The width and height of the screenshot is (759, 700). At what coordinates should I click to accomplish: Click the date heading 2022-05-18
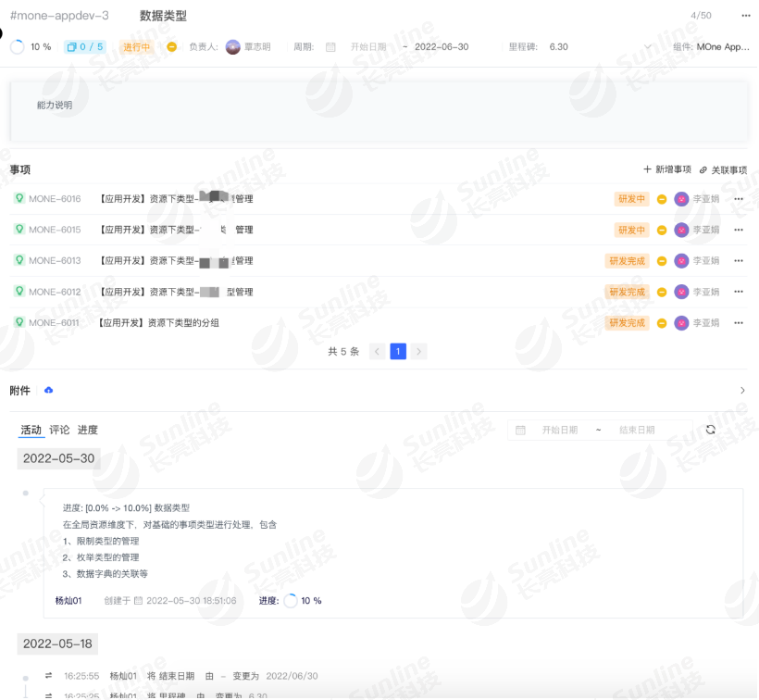[x=57, y=644]
